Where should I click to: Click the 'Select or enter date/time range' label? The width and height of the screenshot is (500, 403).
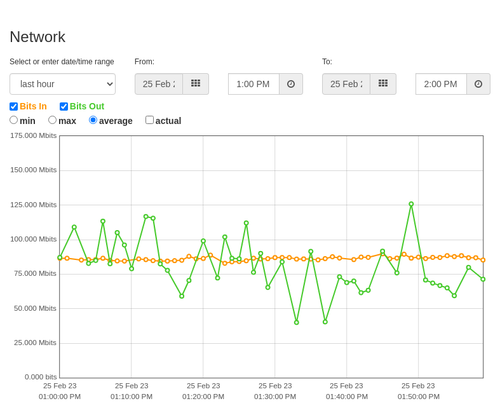point(62,62)
